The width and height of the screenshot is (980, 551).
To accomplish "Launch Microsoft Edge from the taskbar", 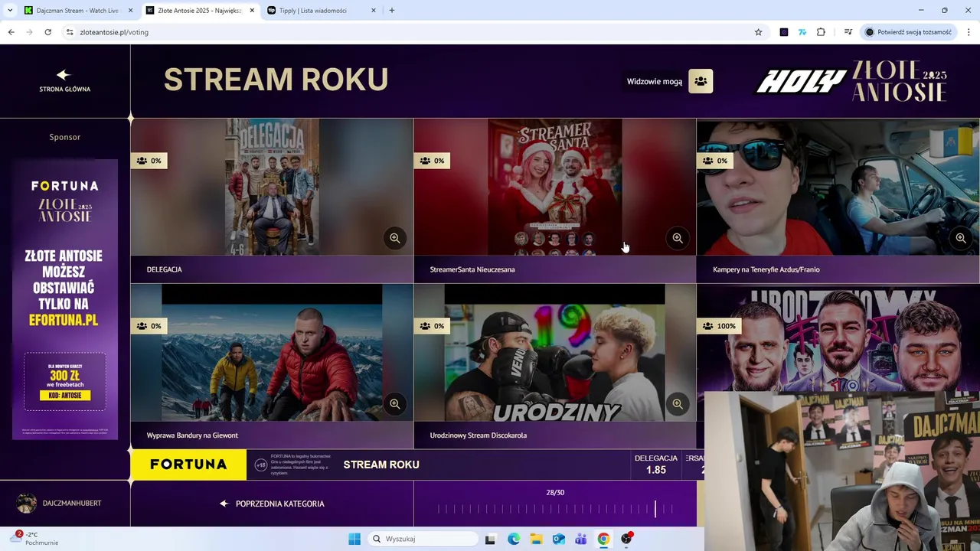I will pos(514,539).
